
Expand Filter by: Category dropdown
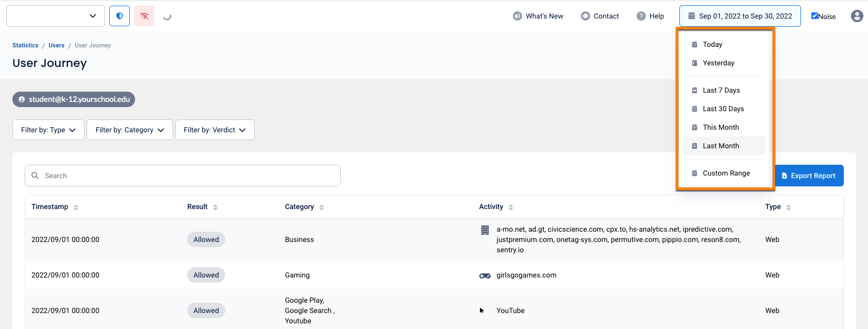pyautogui.click(x=130, y=130)
